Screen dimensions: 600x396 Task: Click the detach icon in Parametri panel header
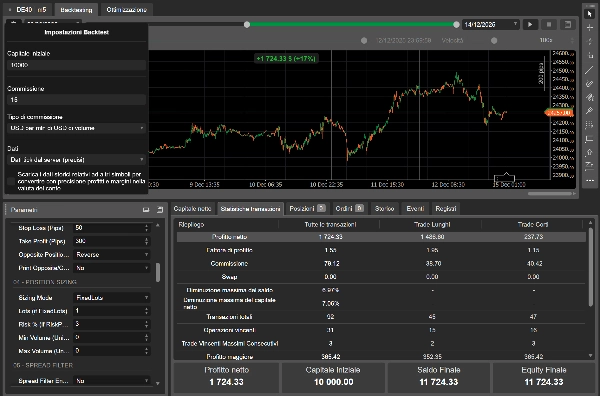point(160,210)
